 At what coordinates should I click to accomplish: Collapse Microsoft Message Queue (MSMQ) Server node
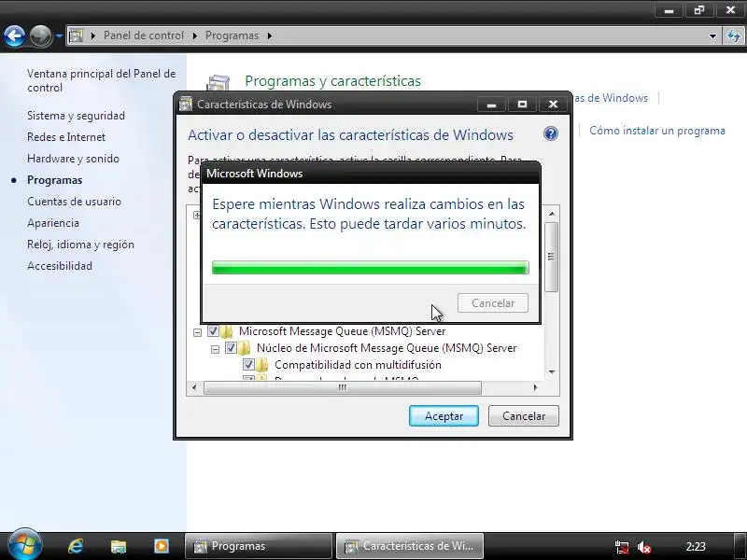point(197,332)
